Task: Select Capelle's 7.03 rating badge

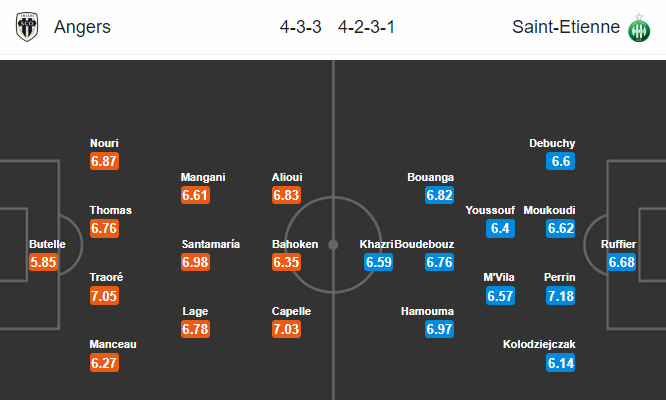Action: pyautogui.click(x=286, y=329)
